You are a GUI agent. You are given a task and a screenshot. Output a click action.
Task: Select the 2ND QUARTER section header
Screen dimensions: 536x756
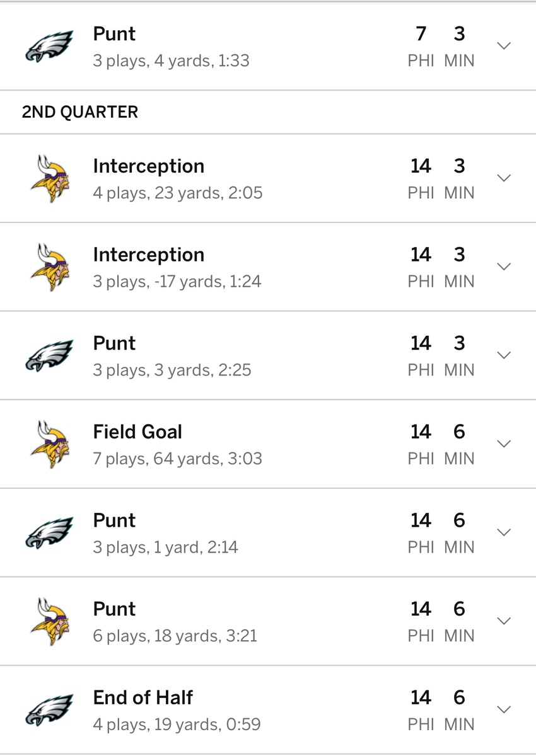(x=79, y=112)
